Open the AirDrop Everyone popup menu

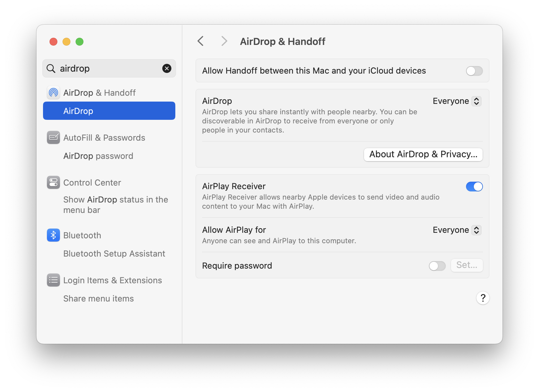pos(457,101)
